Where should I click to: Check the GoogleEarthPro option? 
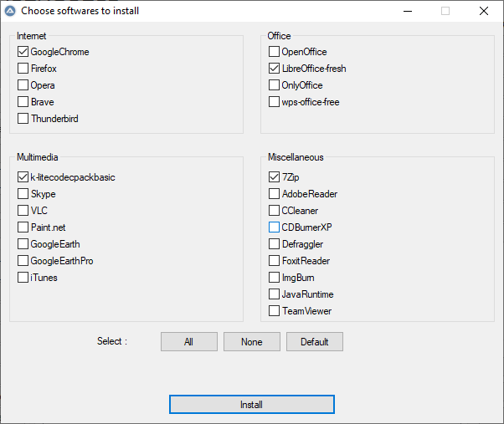click(x=23, y=260)
